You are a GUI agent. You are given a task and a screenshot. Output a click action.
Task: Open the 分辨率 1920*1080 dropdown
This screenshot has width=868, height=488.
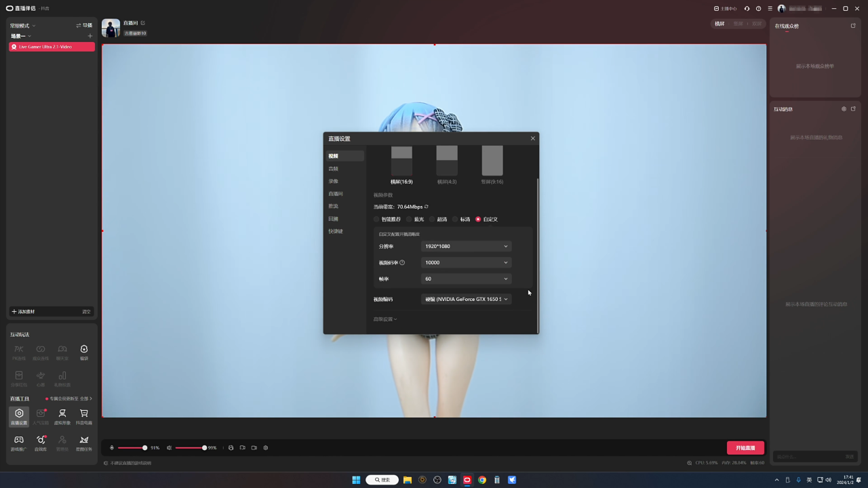[466, 246]
